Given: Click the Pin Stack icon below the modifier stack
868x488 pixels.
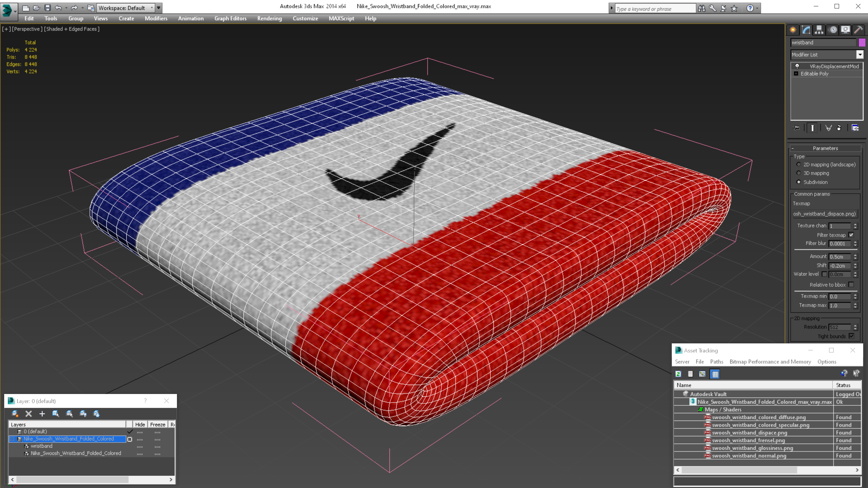Looking at the screenshot, I should point(797,128).
